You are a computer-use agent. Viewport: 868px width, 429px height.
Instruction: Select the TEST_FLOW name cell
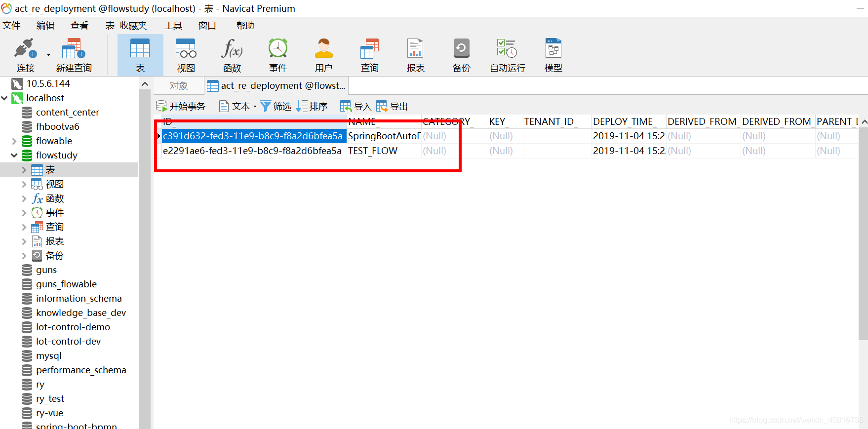(x=384, y=151)
